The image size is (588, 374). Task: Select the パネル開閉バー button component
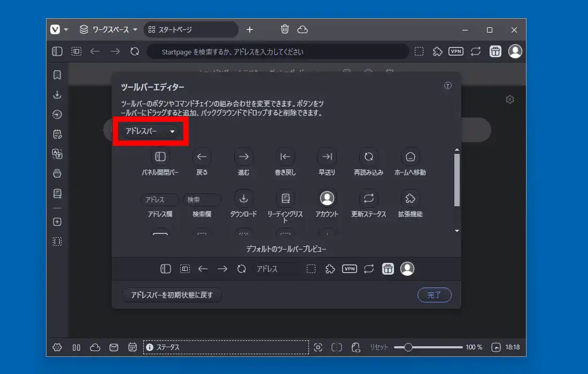pyautogui.click(x=160, y=162)
